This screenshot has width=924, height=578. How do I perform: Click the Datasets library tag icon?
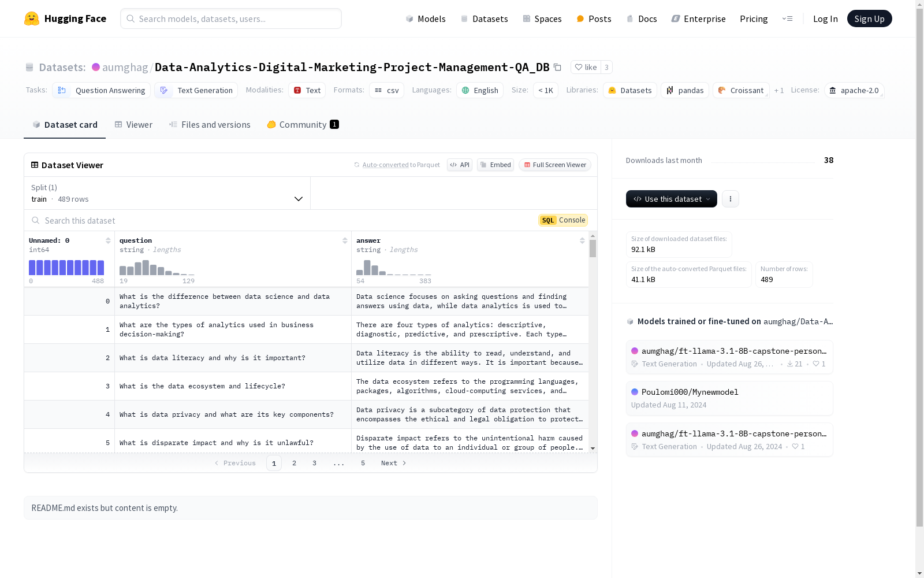tap(612, 90)
